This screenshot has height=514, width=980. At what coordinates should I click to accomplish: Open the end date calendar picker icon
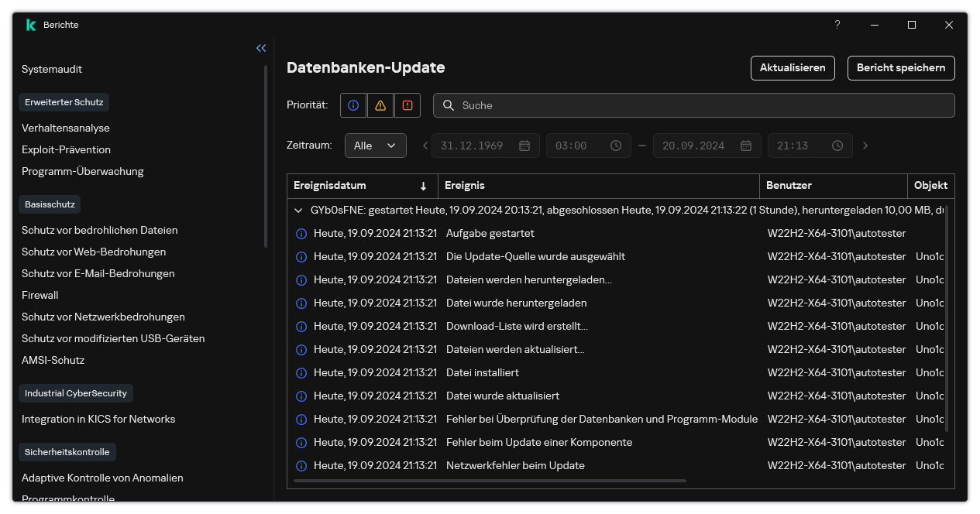click(x=746, y=146)
